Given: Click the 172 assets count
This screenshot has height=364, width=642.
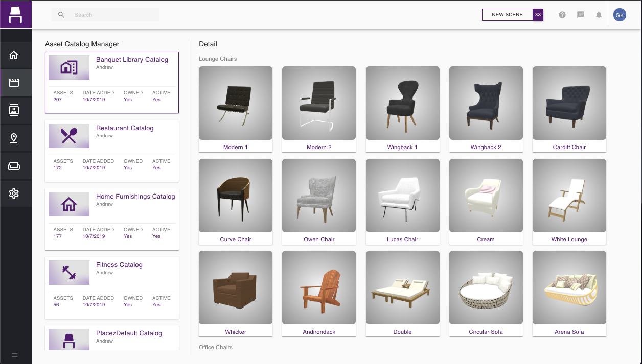Looking at the screenshot, I should 58,168.
